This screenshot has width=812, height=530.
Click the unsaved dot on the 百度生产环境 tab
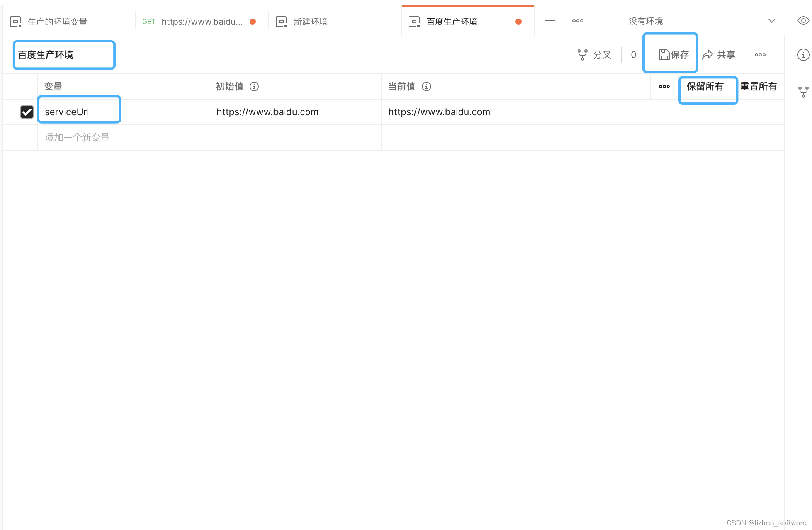pos(518,22)
